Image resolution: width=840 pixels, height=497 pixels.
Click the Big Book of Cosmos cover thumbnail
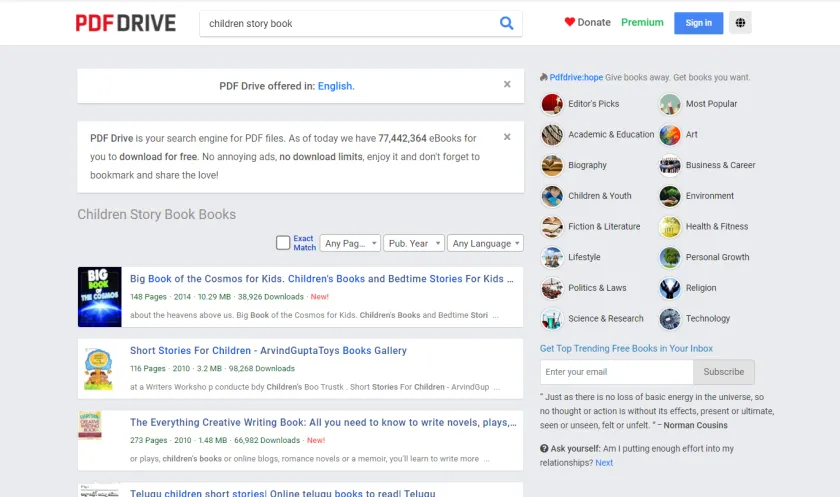coord(100,297)
